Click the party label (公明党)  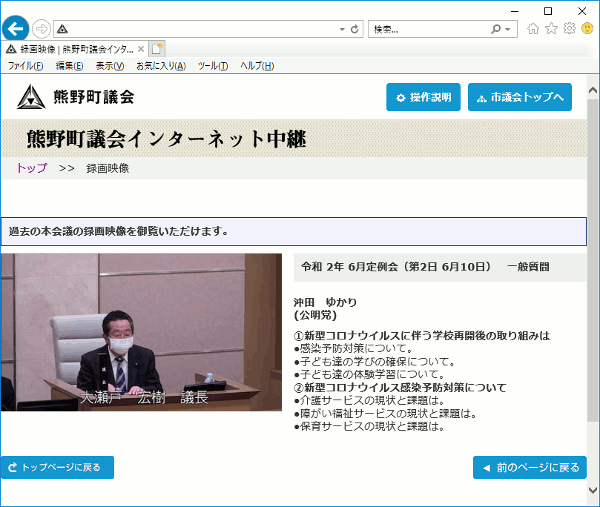[316, 316]
